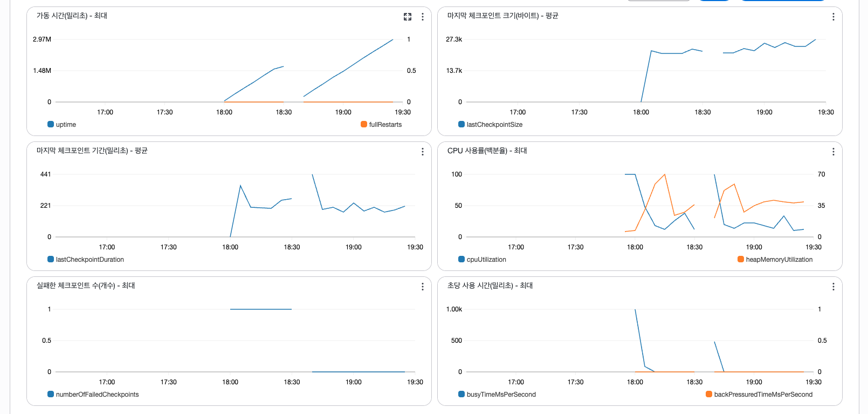
Task: Open the lastCheckpointDuration widget's kebab menu
Action: tap(423, 152)
